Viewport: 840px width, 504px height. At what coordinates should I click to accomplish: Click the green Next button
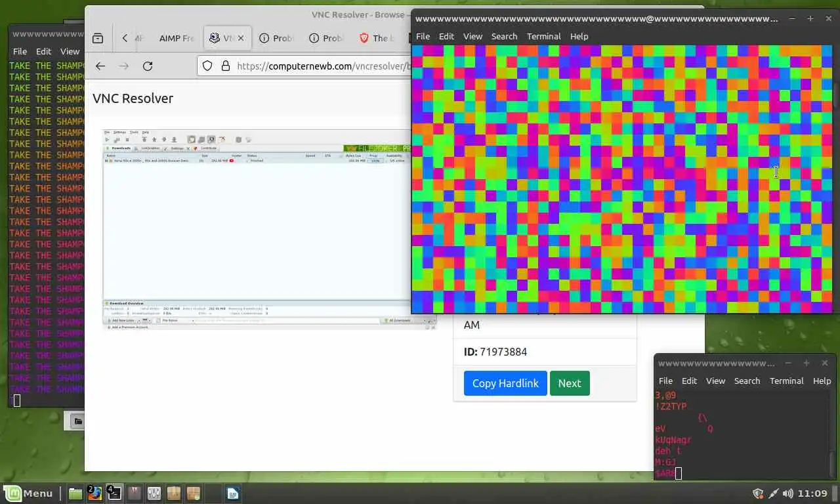click(x=570, y=383)
